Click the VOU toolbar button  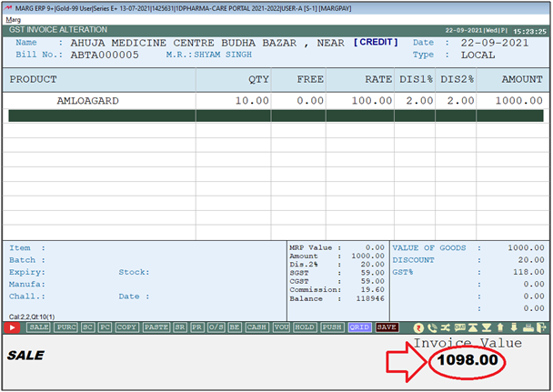[281, 327]
